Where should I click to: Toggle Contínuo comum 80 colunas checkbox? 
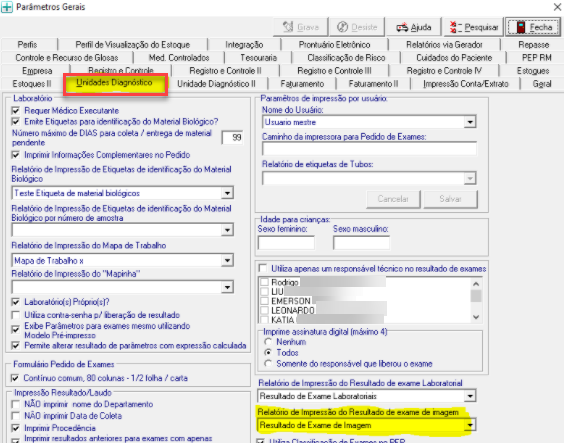(15, 378)
